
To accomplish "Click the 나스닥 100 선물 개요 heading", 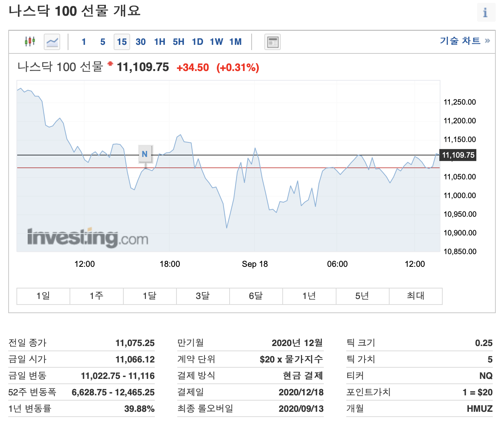I will pos(74,11).
